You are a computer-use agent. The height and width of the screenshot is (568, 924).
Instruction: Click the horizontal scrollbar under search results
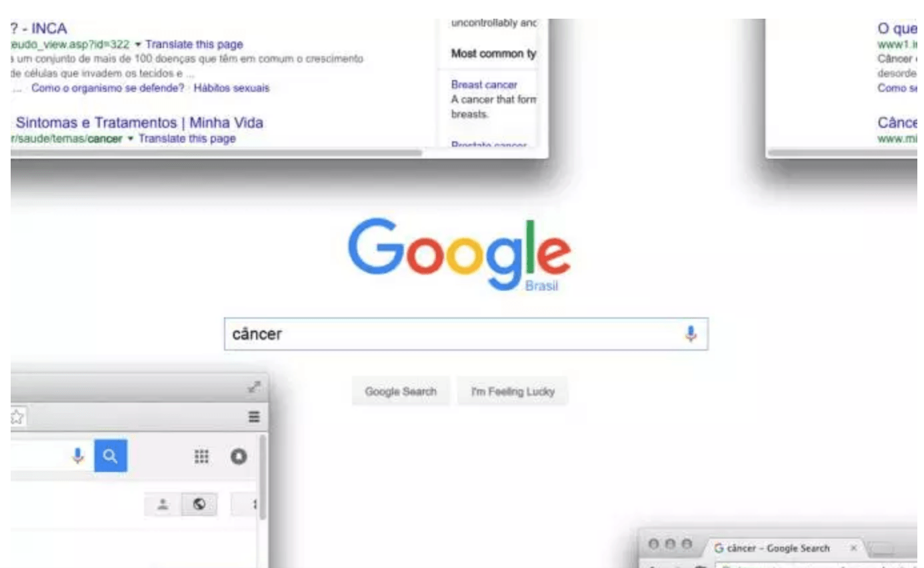[x=217, y=153]
